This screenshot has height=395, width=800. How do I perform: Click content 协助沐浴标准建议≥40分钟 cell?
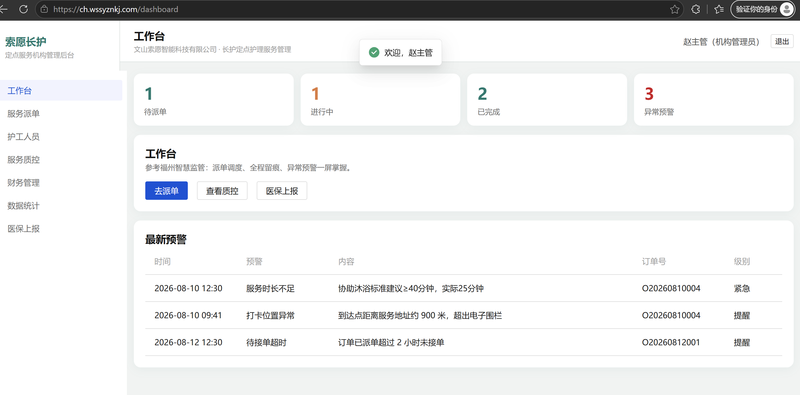pos(411,288)
